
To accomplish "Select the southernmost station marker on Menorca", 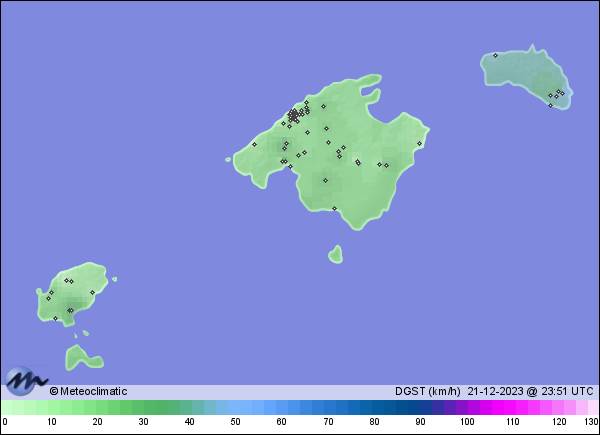I will (x=551, y=105).
